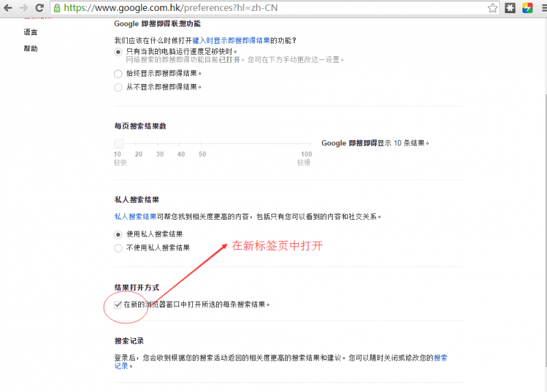Screen dimensions: 547x392
Task: Click the address bar URL field
Action: pos(275,8)
